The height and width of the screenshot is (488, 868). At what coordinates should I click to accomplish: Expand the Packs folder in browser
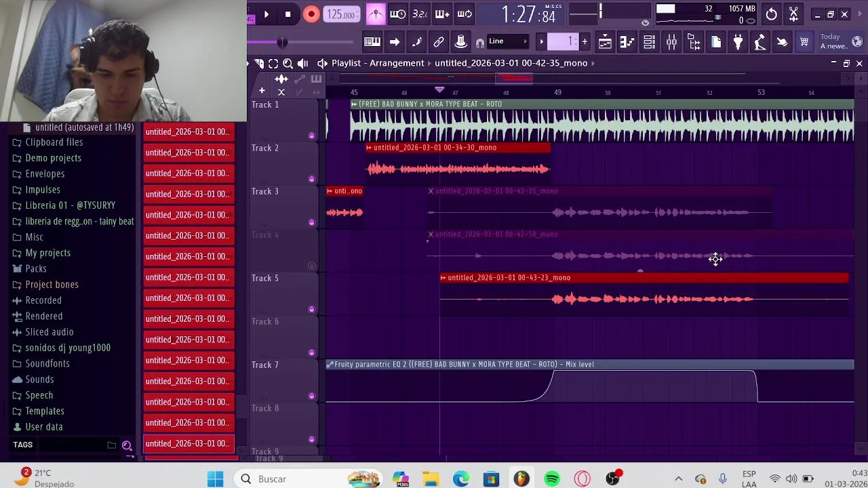pos(36,268)
